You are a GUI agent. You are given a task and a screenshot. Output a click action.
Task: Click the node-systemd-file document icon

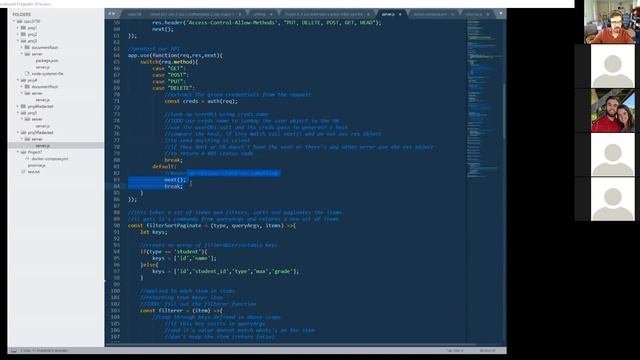click(x=27, y=73)
